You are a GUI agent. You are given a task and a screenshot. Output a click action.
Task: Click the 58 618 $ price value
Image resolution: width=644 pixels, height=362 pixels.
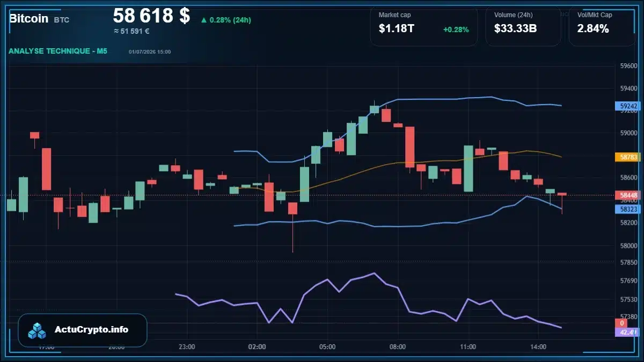[x=151, y=16]
